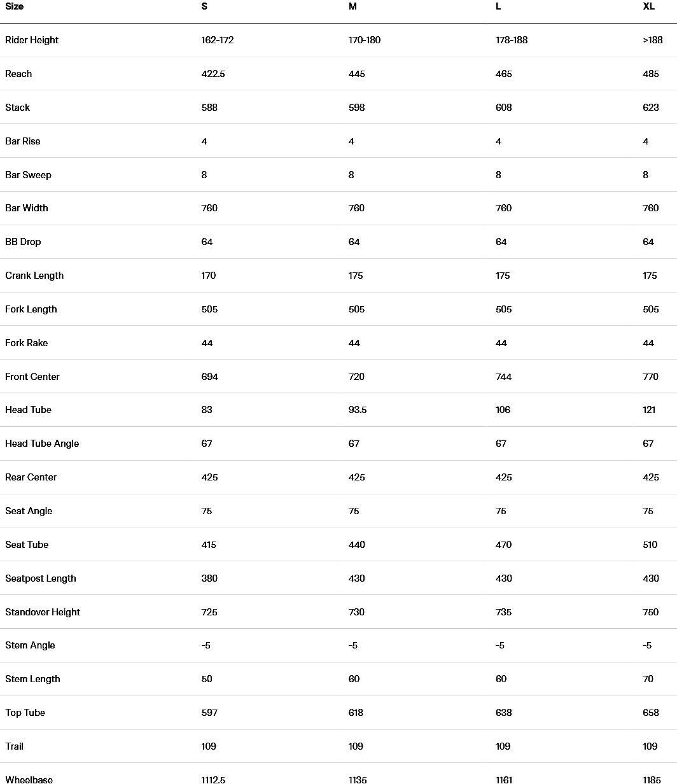Click the Head Tube Angle row label
This screenshot has width=677, height=784.
(42, 444)
